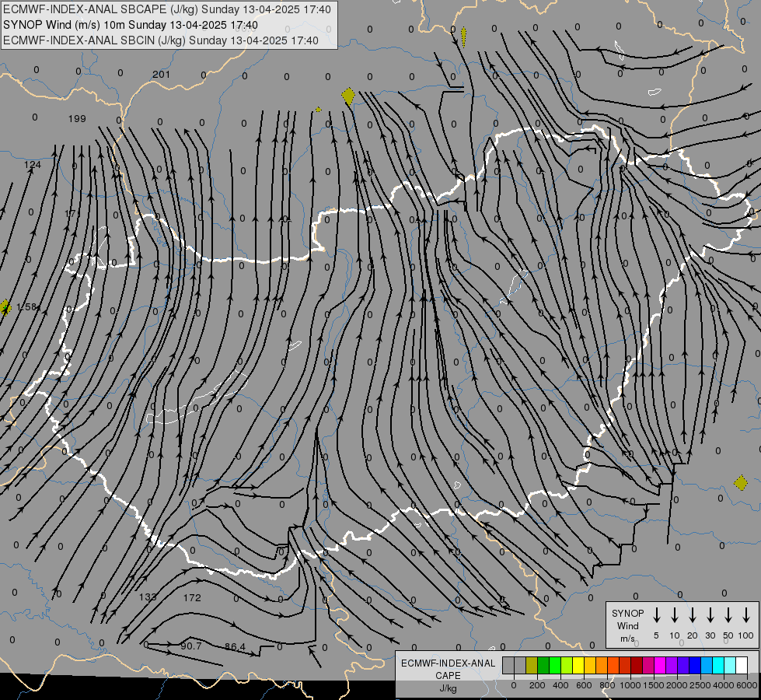Screen dimensions: 761x700
Task: Click the 133 CAPE value on the map
Action: 148,597
